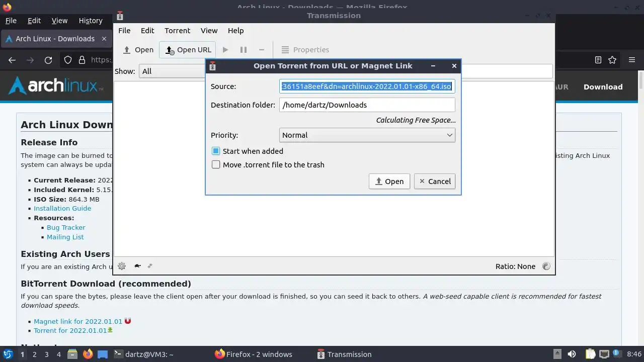Open Transmission options gear icon

122,266
